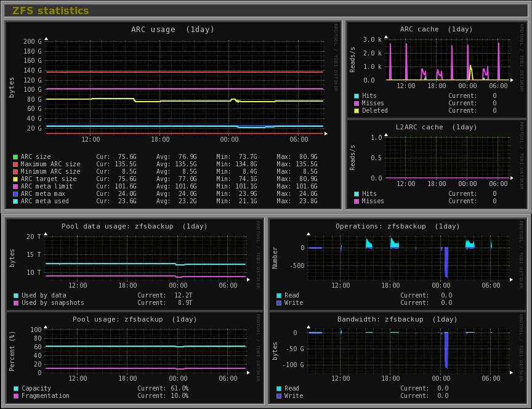This screenshot has height=409, width=532.
Task: Click the Minimum ARC size legend swatch
Action: point(15,172)
